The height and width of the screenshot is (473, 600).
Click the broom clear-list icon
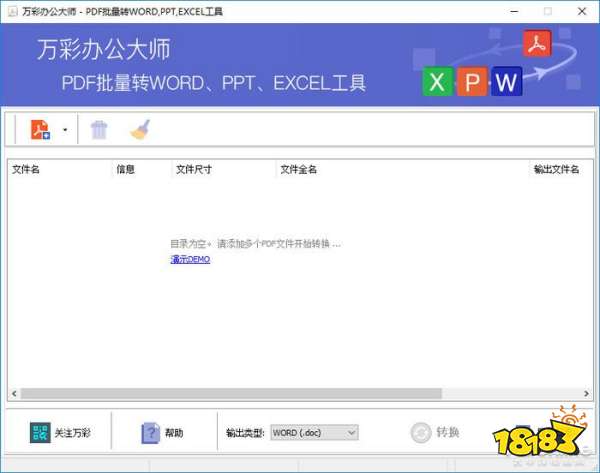[140, 130]
